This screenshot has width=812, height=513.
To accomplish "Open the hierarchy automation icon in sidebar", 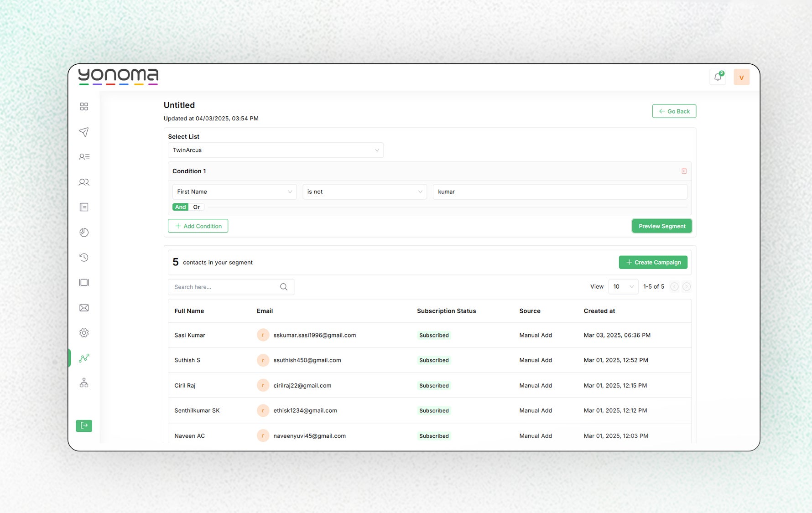I will 84,383.
